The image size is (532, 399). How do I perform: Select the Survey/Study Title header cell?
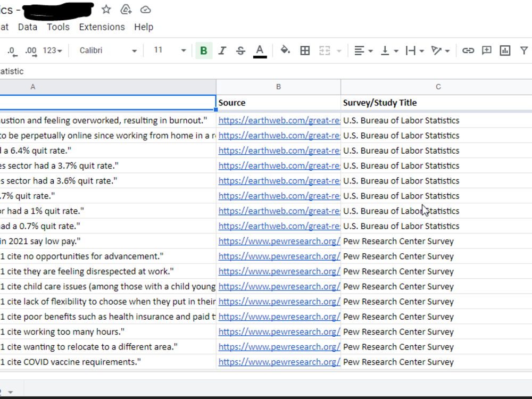436,103
